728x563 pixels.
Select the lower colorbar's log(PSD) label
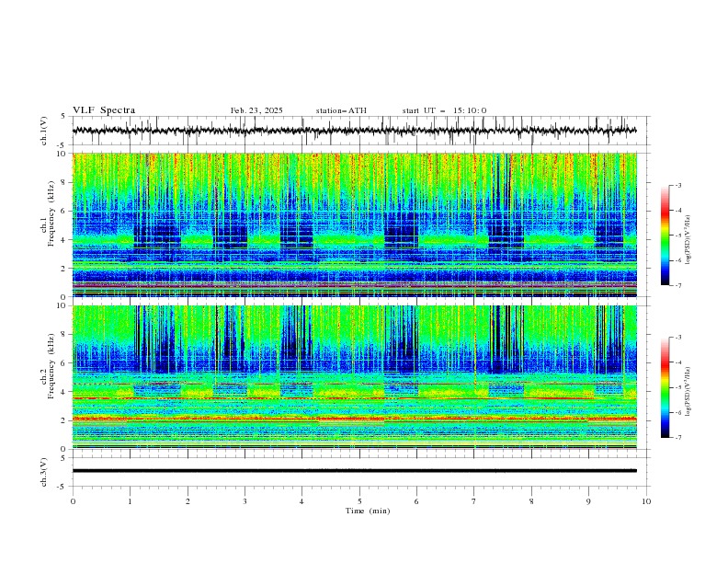point(688,392)
